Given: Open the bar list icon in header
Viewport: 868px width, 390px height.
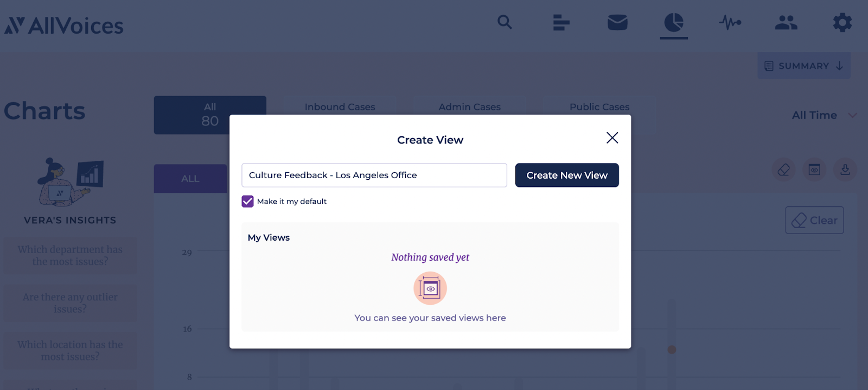Looking at the screenshot, I should point(561,22).
